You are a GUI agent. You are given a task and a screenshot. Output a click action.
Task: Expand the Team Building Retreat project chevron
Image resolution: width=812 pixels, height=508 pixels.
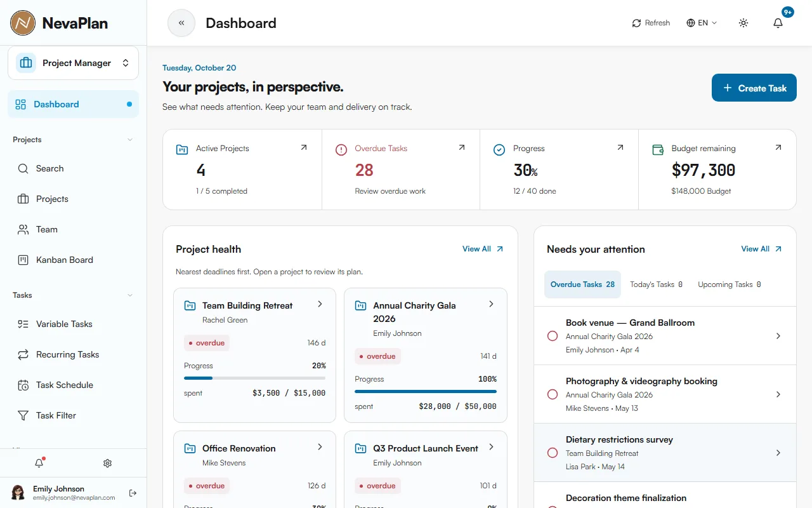(x=320, y=304)
